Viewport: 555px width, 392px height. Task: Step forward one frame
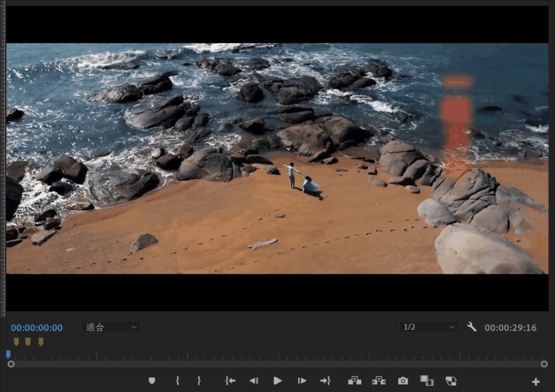(302, 381)
